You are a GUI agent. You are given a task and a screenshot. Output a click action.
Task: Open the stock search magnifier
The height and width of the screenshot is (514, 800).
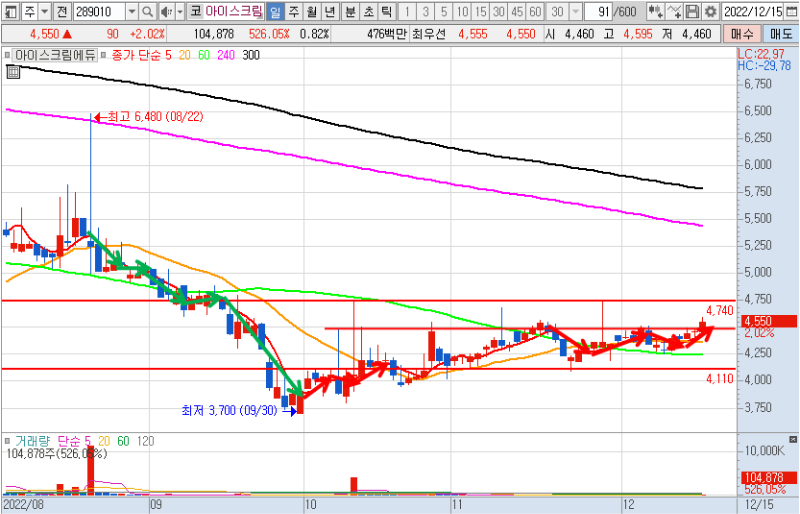coord(147,11)
